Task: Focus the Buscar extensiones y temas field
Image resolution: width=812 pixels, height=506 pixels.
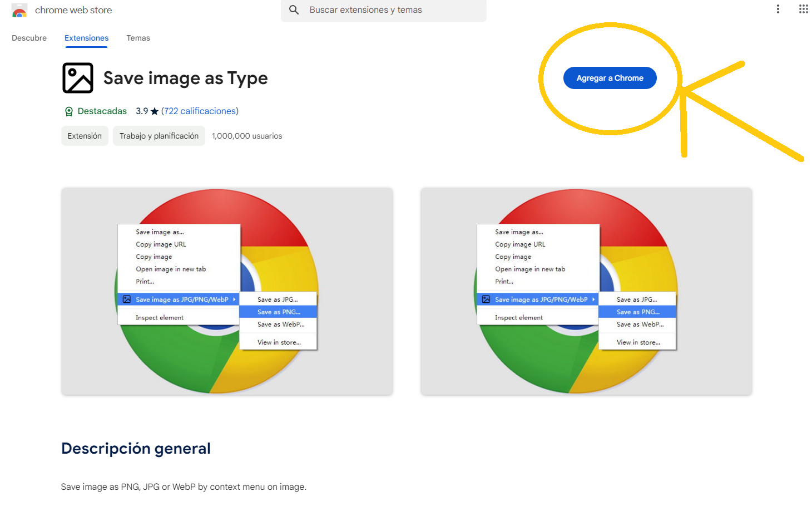Action: point(389,10)
